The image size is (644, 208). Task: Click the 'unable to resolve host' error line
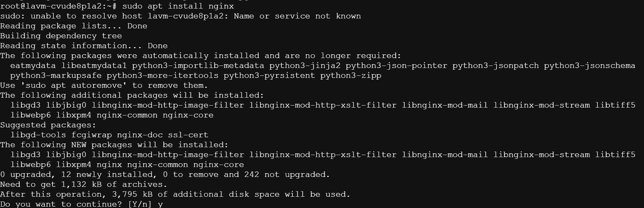[180, 16]
